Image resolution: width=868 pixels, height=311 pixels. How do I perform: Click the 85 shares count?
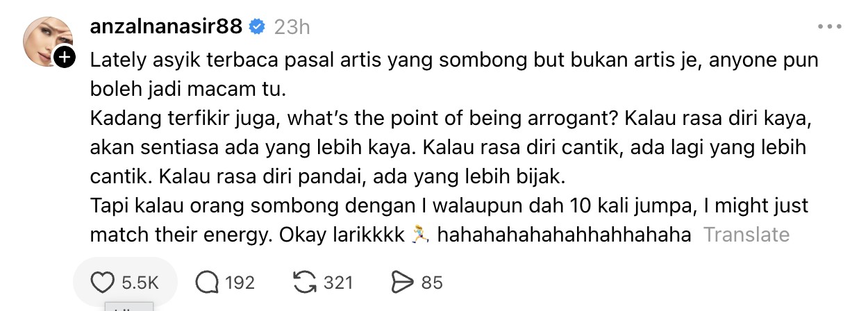tap(432, 283)
